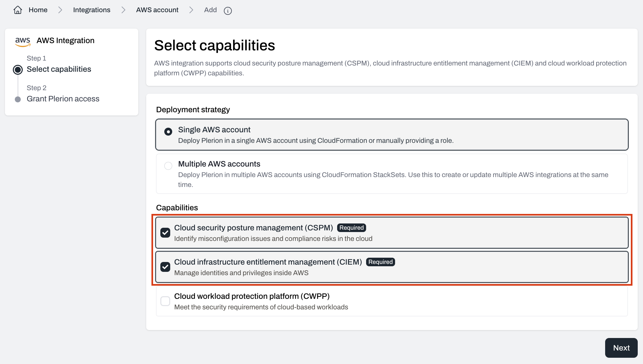Click the Step 2 dot indicator
The width and height of the screenshot is (643, 364).
[x=18, y=99]
